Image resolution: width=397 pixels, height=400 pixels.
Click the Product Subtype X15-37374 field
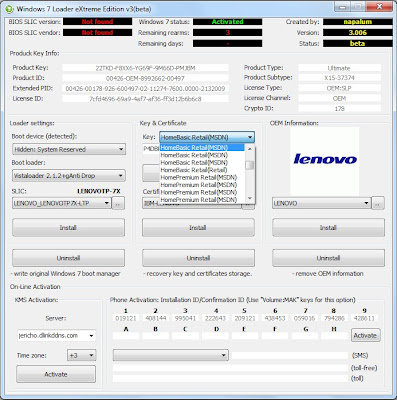pos(339,78)
